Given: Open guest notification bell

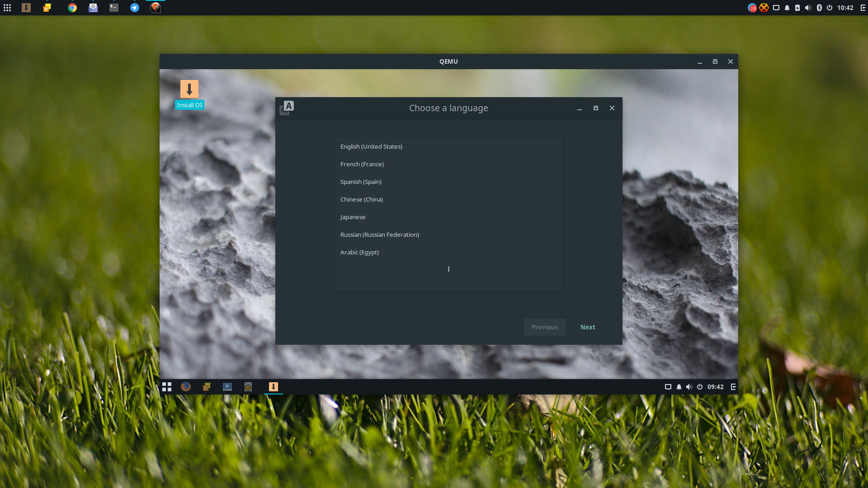Looking at the screenshot, I should pos(679,387).
